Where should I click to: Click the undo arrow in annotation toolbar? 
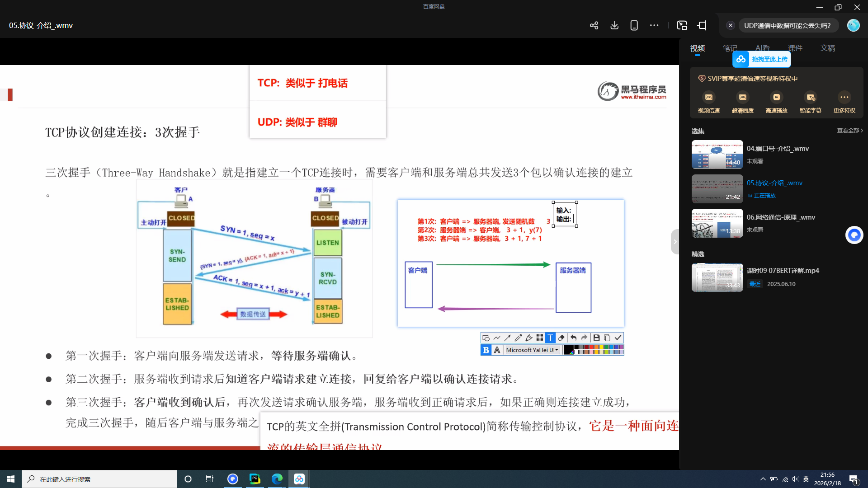(x=573, y=338)
